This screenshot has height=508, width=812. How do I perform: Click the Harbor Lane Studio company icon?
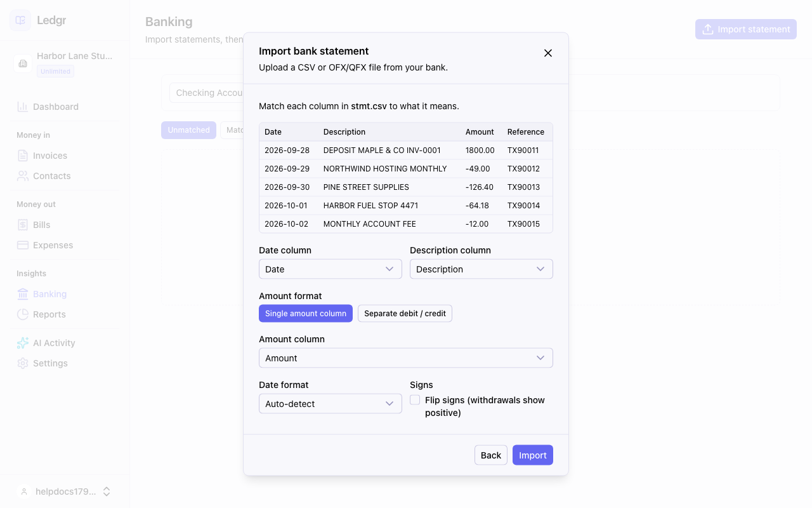click(x=23, y=63)
